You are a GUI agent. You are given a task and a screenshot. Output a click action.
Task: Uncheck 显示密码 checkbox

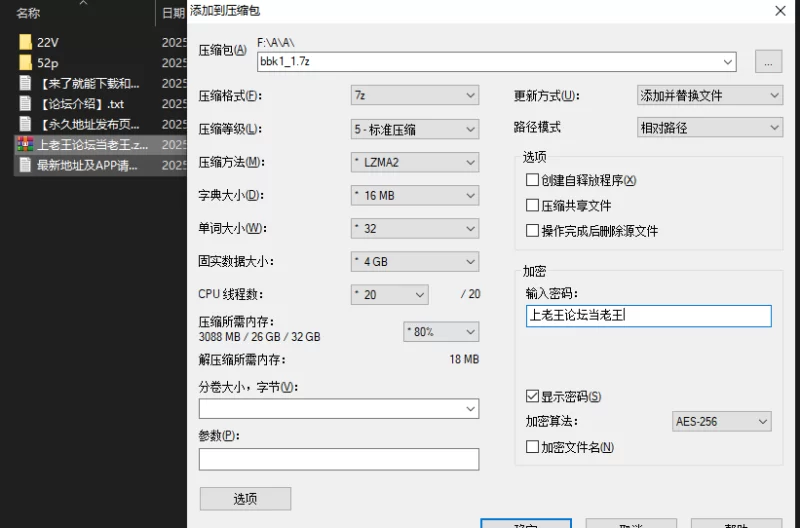click(532, 396)
